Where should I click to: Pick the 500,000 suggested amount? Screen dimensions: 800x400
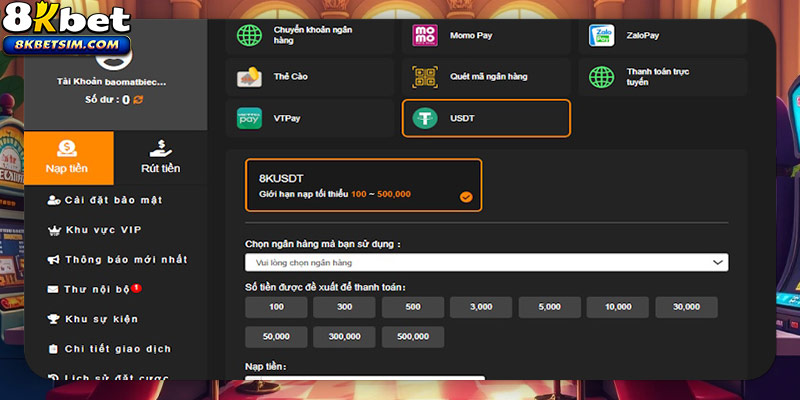point(413,337)
